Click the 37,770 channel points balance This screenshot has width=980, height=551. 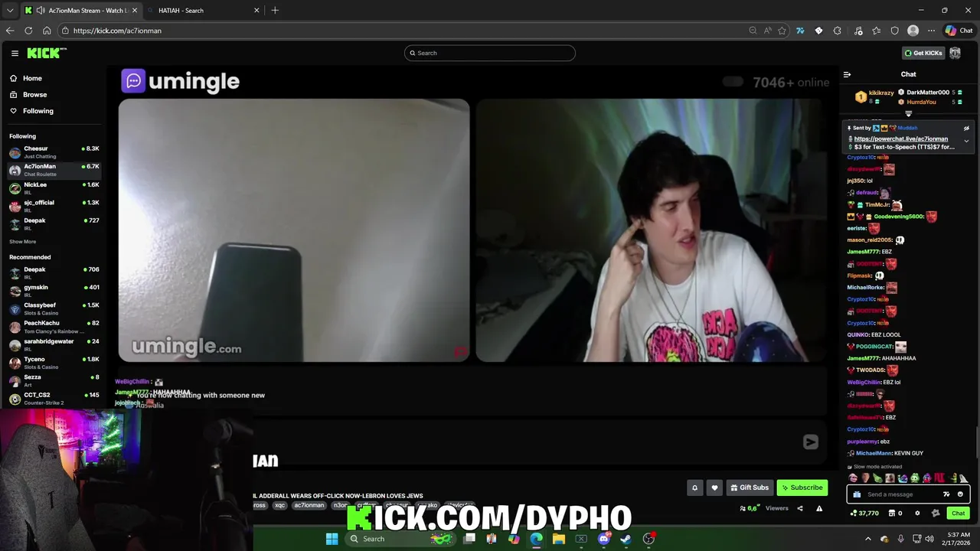click(864, 514)
